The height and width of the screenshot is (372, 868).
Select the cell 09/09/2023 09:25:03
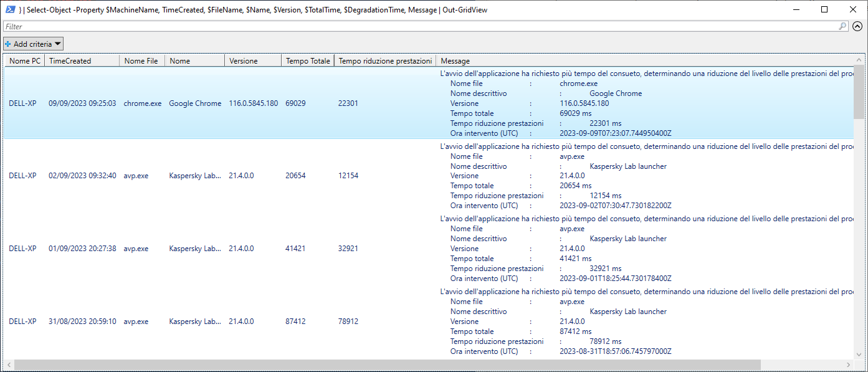click(82, 103)
